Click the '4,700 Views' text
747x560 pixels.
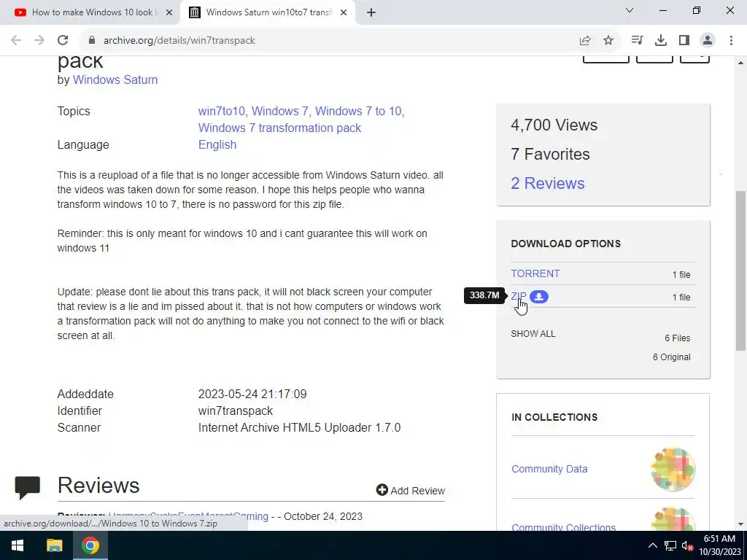554,125
